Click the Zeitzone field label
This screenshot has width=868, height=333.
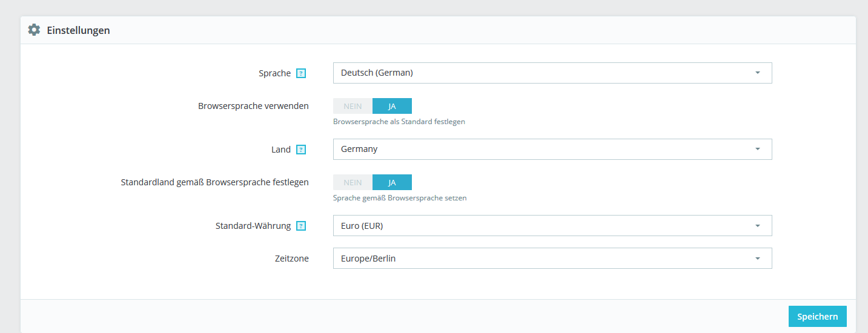click(x=291, y=259)
